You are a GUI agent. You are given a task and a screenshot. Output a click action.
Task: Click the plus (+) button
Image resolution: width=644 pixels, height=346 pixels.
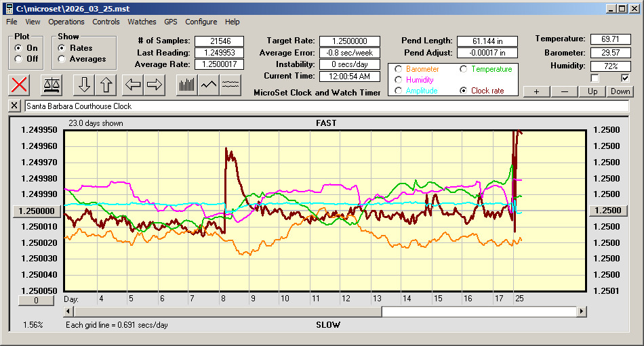coord(536,91)
